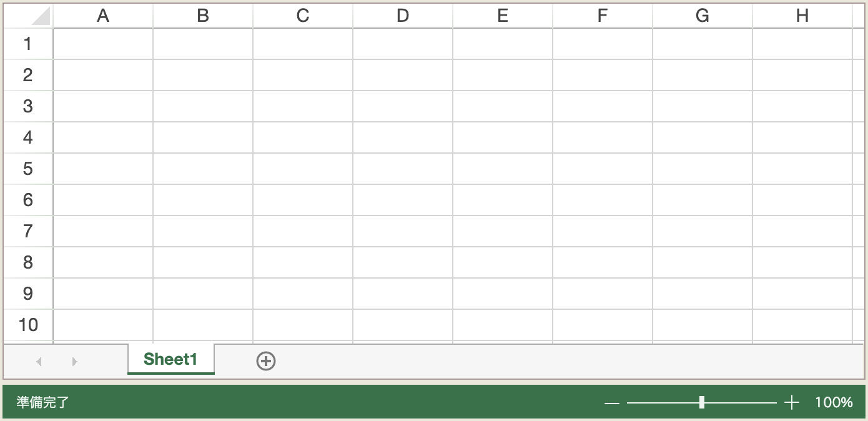Click cell E6

(503, 200)
